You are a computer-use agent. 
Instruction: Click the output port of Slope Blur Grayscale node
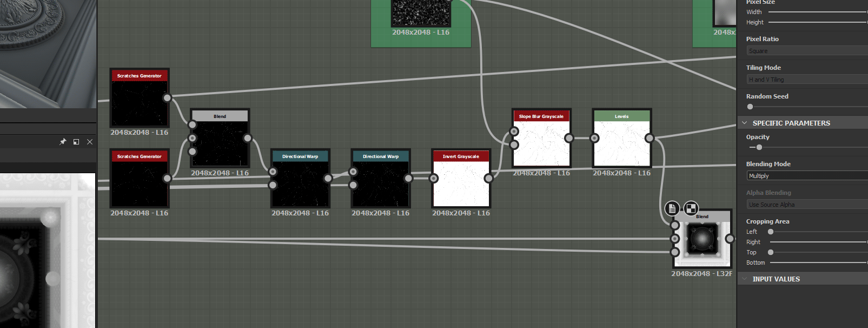tap(569, 138)
